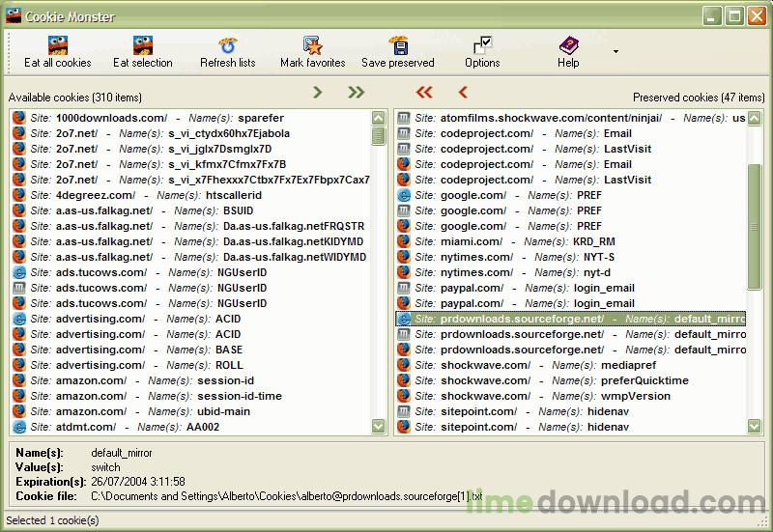773x532 pixels.
Task: Click Mark favorites star icon
Action: coord(312,45)
